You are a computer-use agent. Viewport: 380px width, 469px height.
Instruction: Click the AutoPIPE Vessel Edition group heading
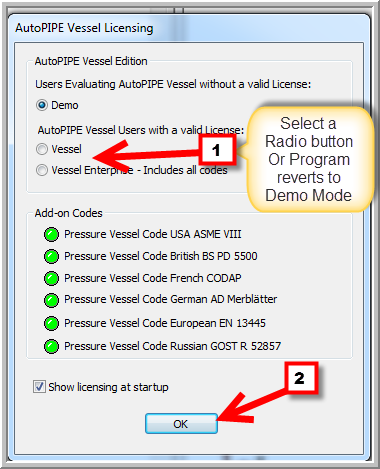[x=91, y=61]
